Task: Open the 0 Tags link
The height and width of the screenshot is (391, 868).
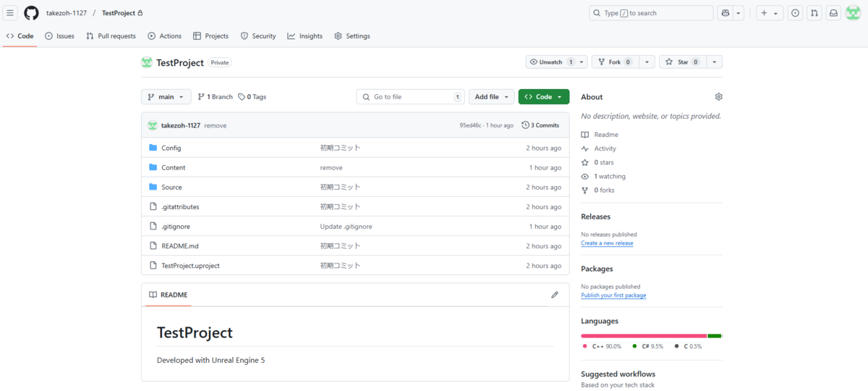Action: tap(252, 96)
